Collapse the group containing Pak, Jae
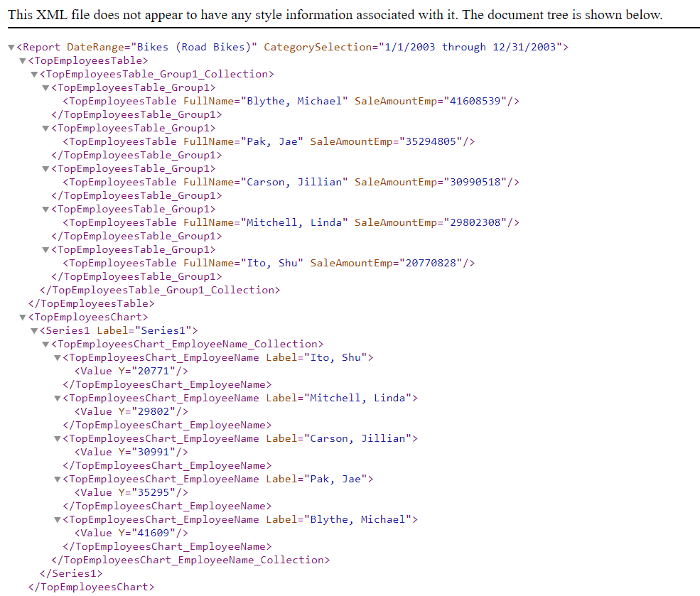 pyautogui.click(x=45, y=128)
